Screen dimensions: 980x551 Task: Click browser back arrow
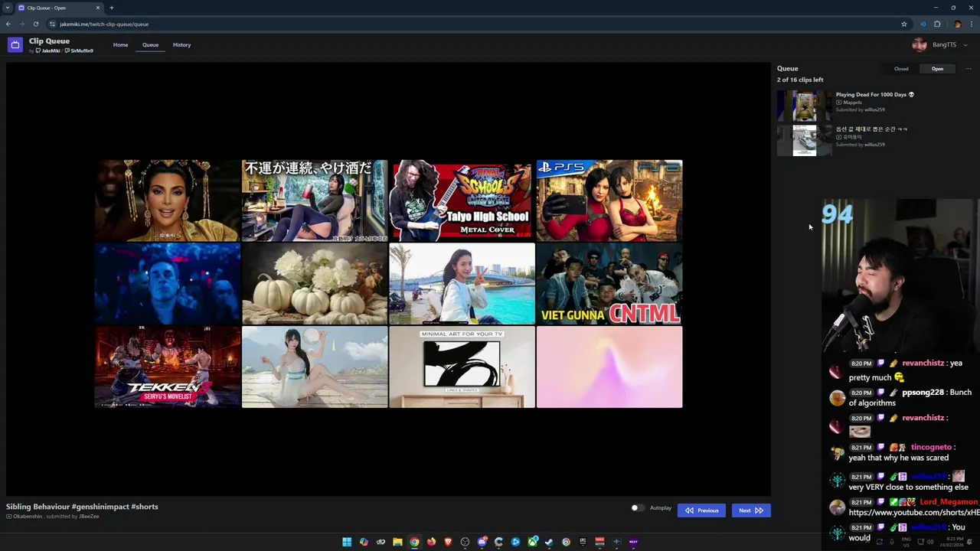[x=8, y=24]
